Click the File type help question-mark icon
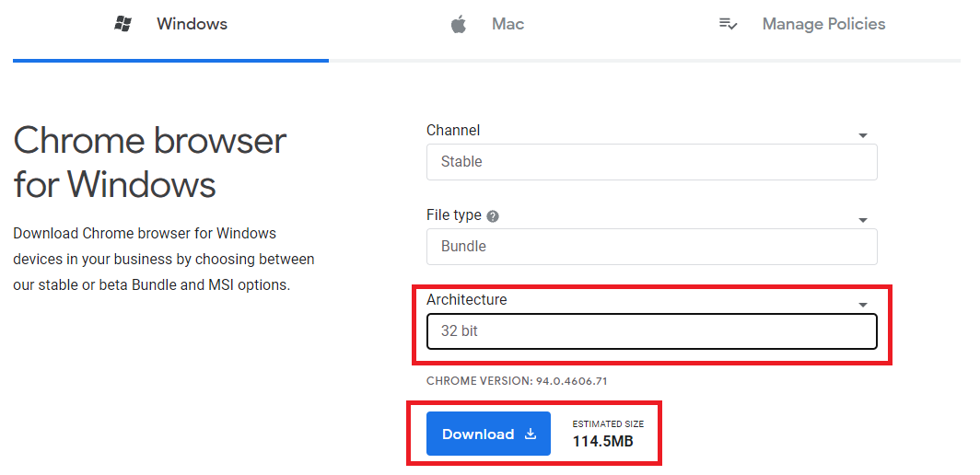980x475 pixels. [493, 216]
